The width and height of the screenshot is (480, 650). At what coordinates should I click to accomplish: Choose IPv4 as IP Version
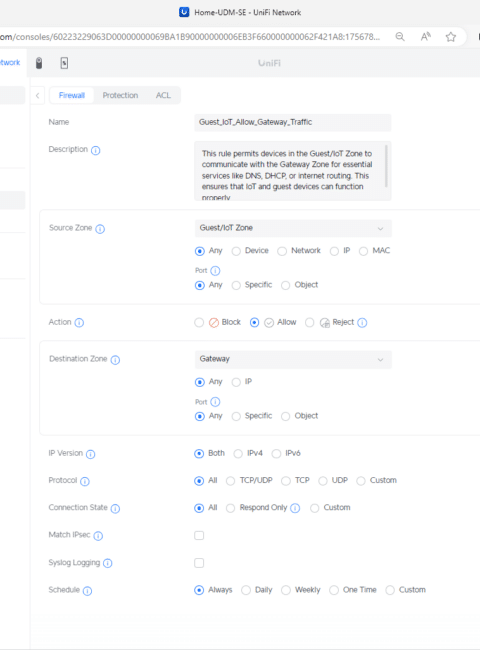point(238,454)
